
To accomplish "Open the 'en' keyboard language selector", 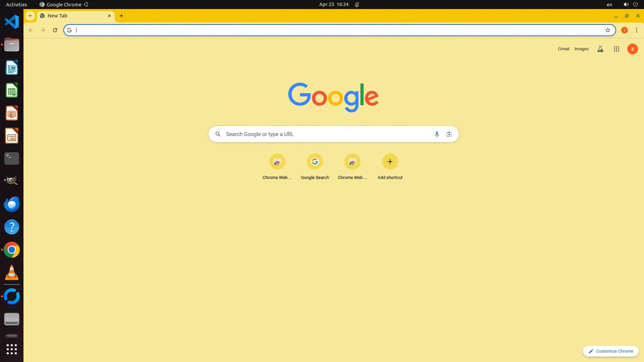I will [609, 4].
